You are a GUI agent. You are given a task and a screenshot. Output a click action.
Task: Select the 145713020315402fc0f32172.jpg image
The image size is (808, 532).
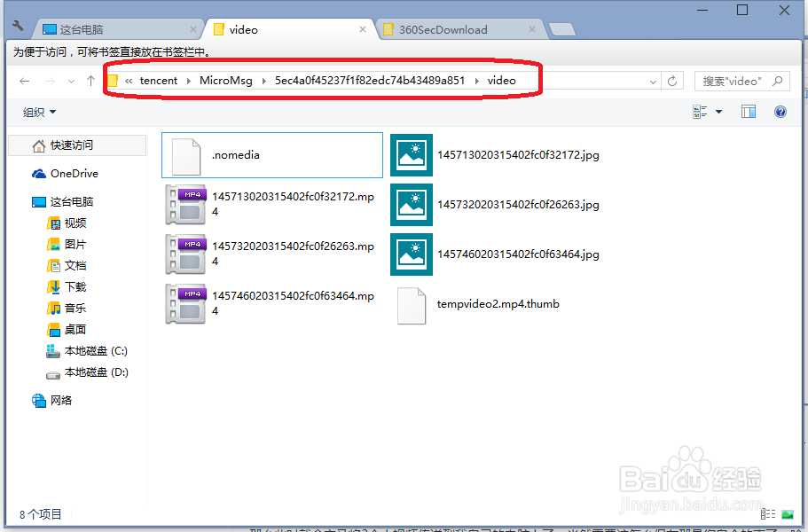pos(496,155)
